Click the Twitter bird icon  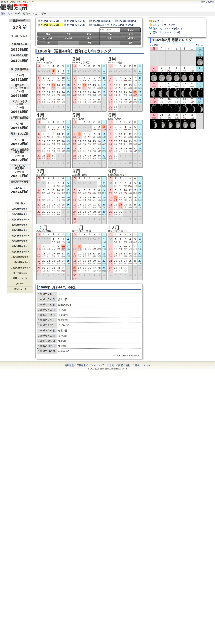click(x=151, y=28)
